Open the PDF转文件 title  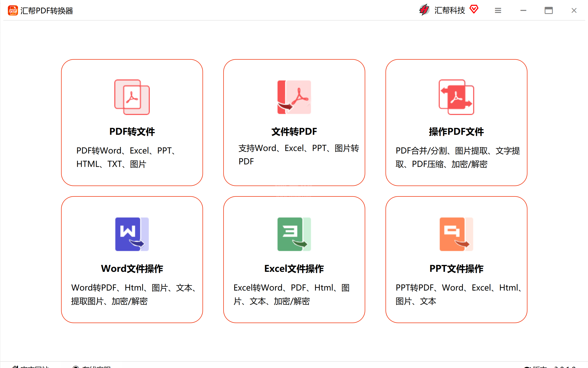point(132,131)
